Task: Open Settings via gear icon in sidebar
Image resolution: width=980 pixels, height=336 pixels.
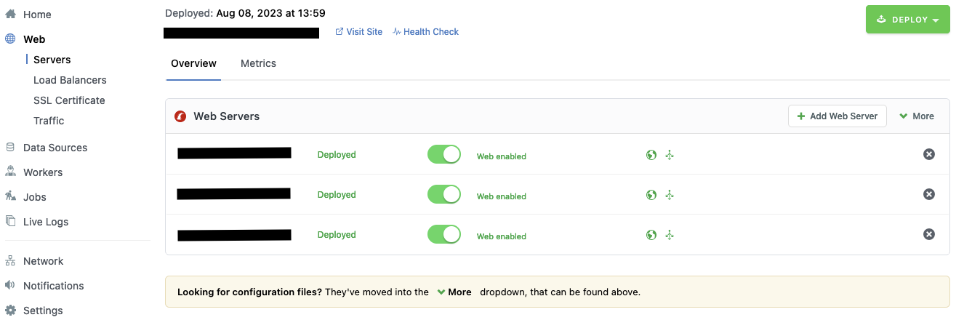Action: click(10, 311)
